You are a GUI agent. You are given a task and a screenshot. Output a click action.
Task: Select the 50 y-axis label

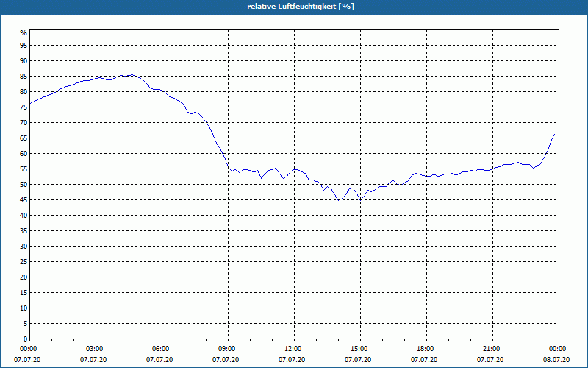point(24,185)
